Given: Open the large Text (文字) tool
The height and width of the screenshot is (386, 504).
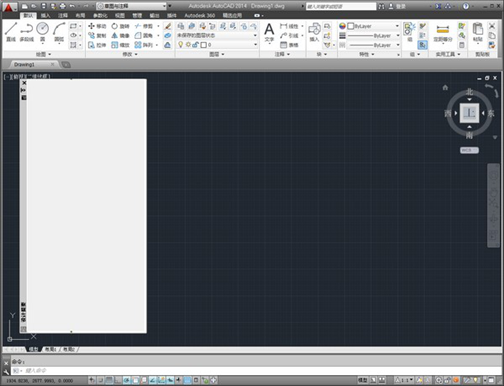Looking at the screenshot, I should pyautogui.click(x=269, y=32).
